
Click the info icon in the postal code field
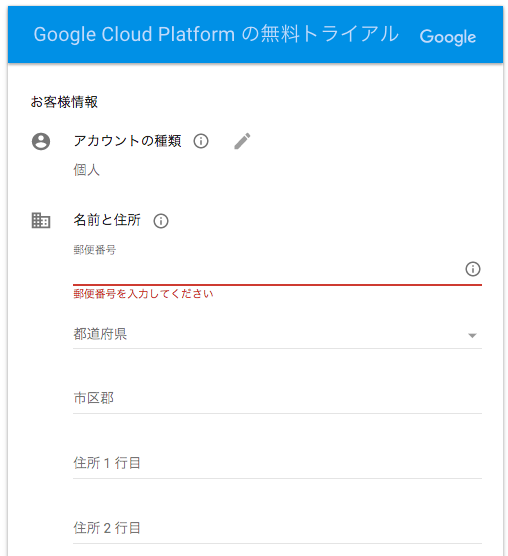pos(473,269)
